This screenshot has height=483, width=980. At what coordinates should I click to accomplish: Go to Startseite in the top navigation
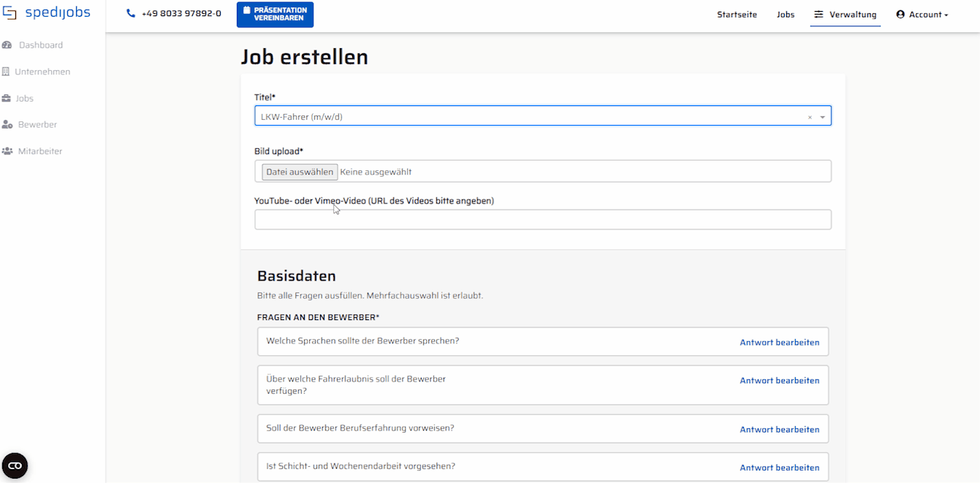point(737,15)
